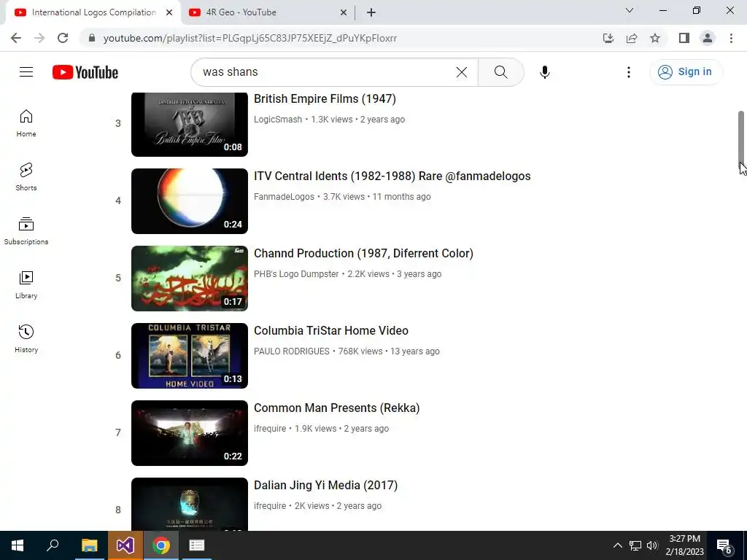The image size is (747, 560).
Task: Open Common Man Presents (Rekka) title
Action: pyautogui.click(x=337, y=408)
